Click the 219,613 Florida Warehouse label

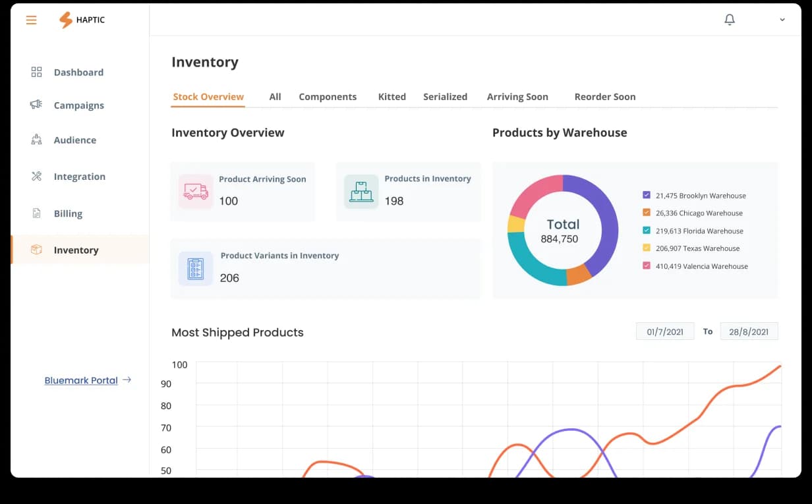pos(699,231)
